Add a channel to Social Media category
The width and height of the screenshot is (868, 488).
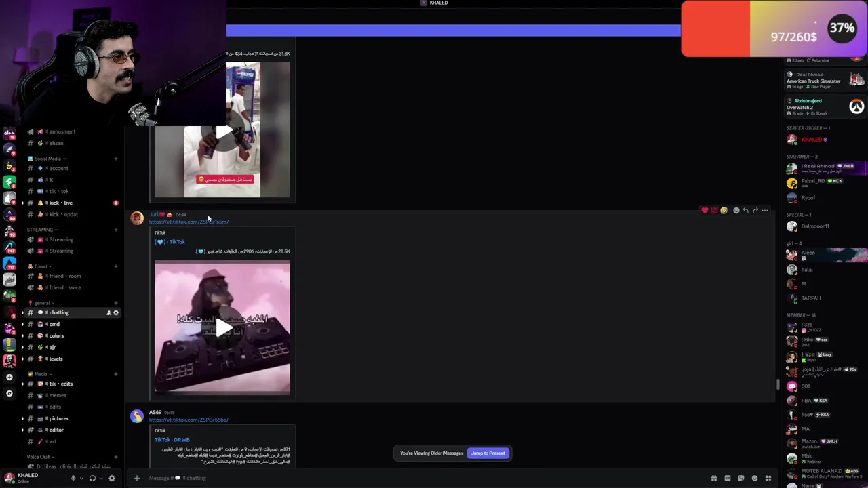tap(116, 159)
